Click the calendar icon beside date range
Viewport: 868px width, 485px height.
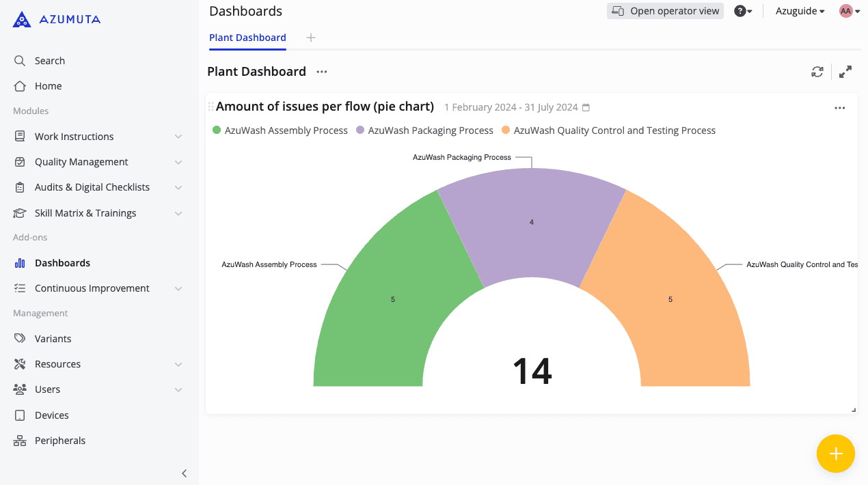click(586, 107)
